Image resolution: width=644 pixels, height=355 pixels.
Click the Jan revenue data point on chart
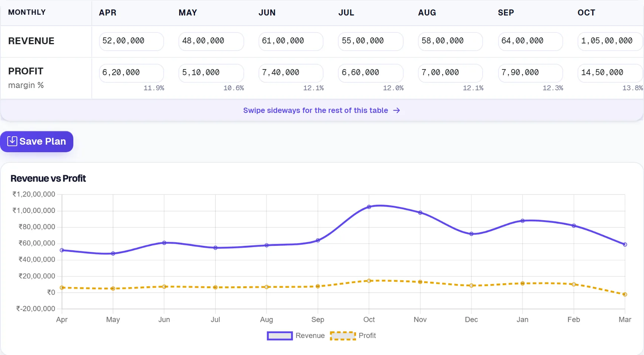pyautogui.click(x=523, y=221)
